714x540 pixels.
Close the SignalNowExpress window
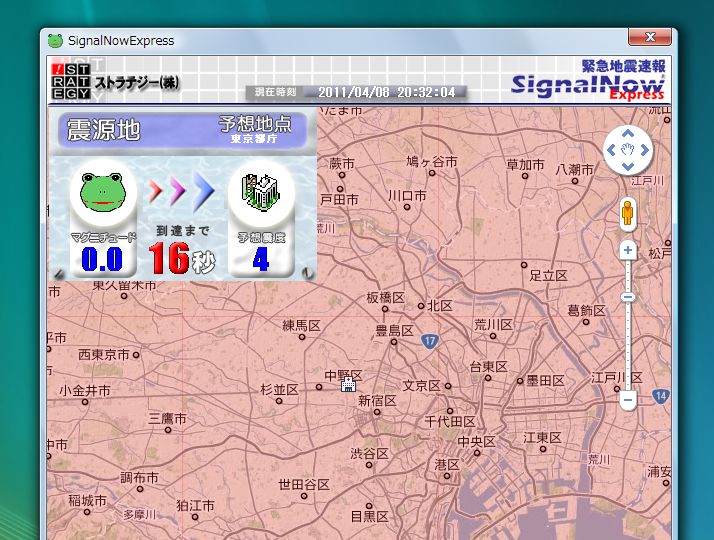click(650, 37)
